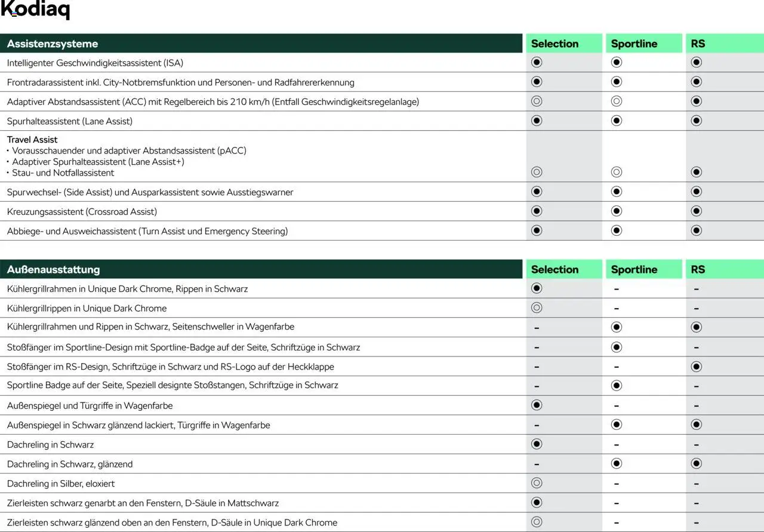Click the Sportline header in Außenausstattung table

click(634, 269)
